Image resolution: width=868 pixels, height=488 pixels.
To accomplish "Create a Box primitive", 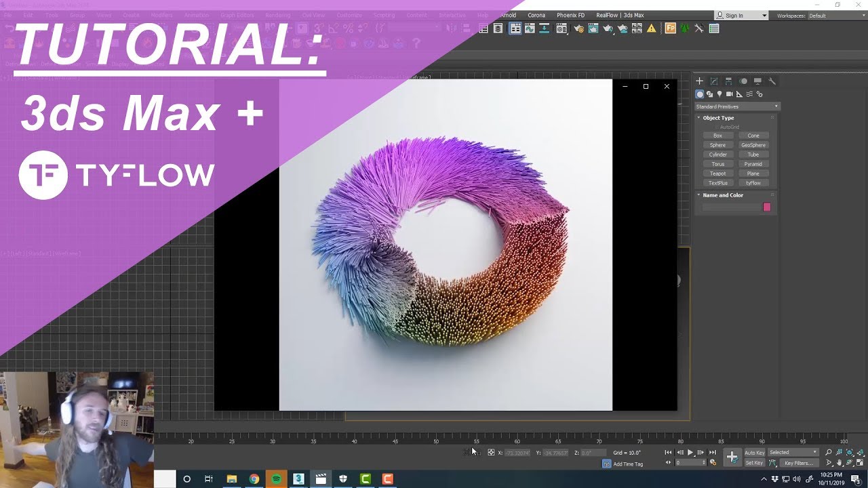I will [717, 136].
